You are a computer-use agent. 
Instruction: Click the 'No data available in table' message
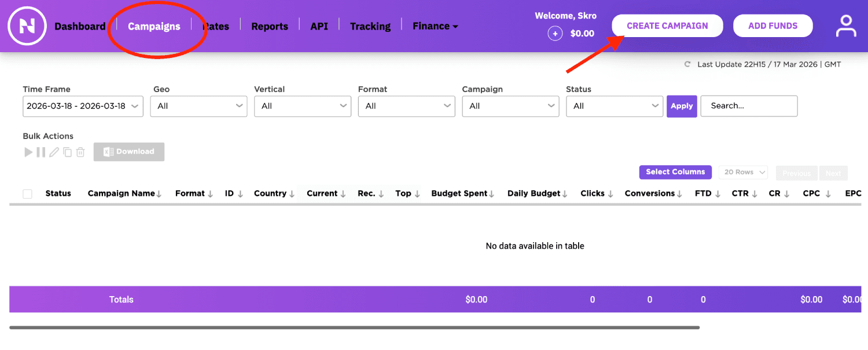click(535, 246)
